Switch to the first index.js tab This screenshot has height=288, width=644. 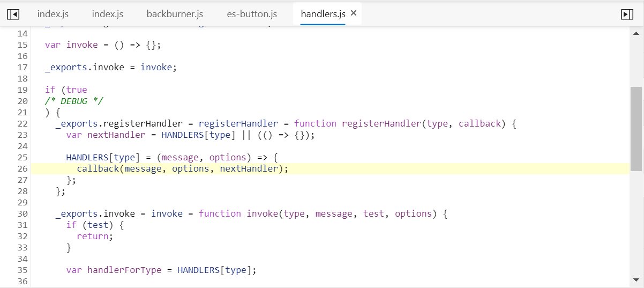(53, 14)
